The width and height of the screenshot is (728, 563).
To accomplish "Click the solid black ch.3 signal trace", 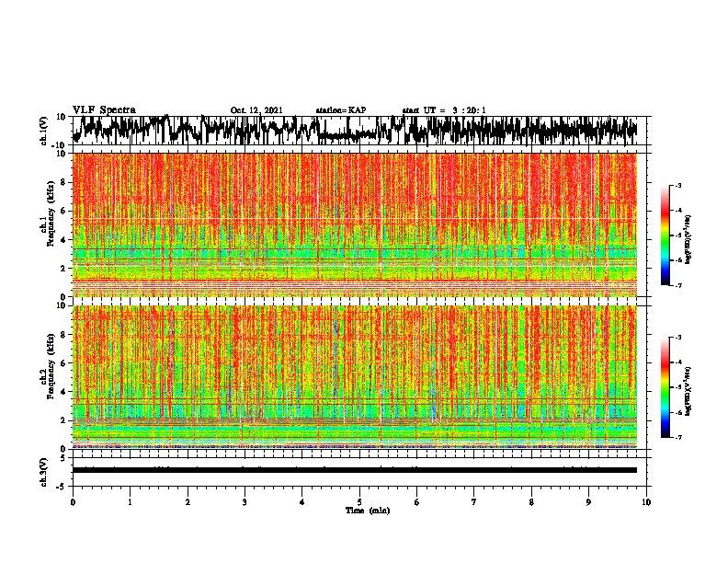I will [355, 470].
